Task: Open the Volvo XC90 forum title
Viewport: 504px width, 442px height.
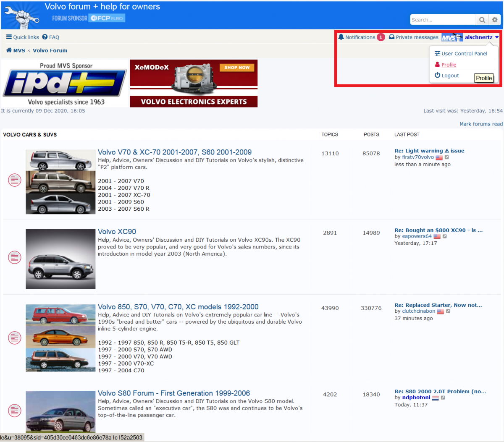Action: pos(117,232)
